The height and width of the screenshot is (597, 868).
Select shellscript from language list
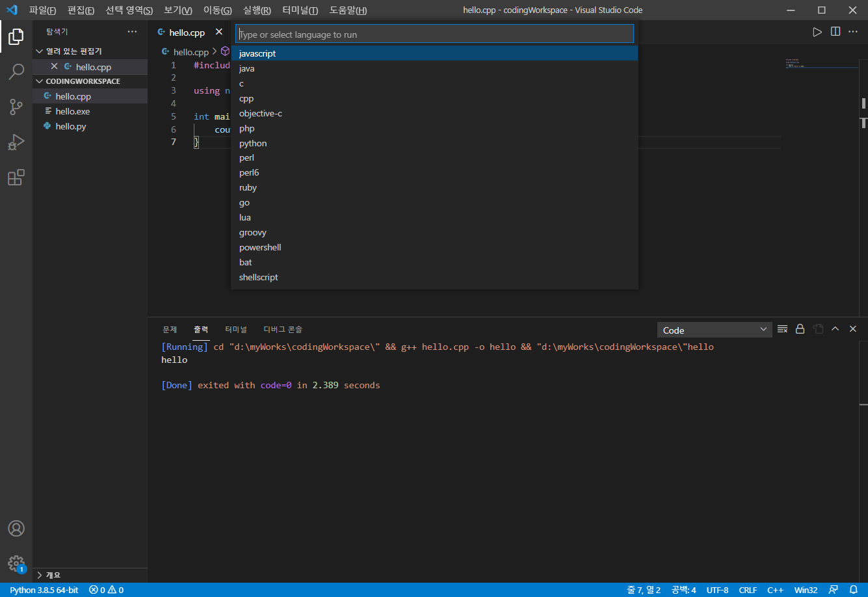point(434,277)
